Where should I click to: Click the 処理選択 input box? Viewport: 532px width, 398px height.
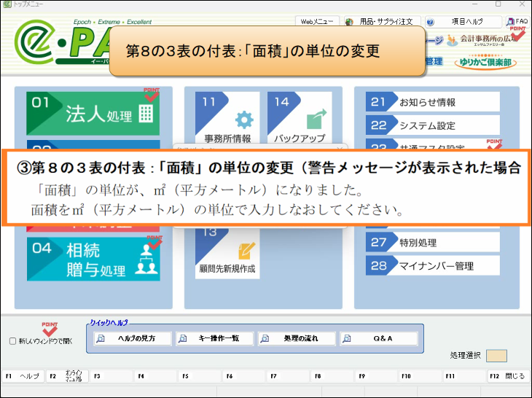(496, 356)
